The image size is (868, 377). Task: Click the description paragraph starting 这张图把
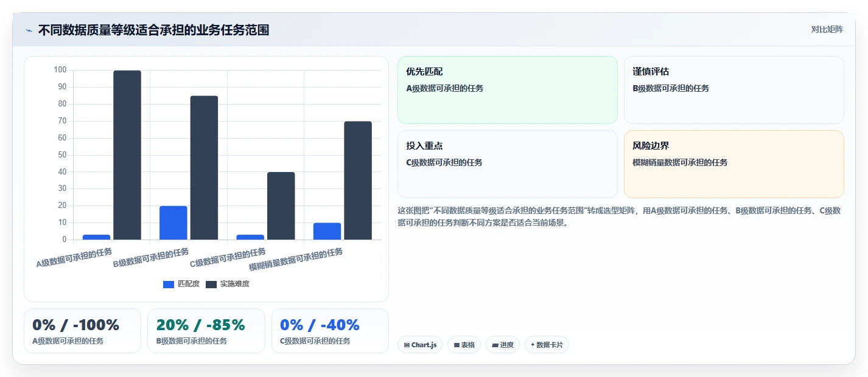[620, 216]
